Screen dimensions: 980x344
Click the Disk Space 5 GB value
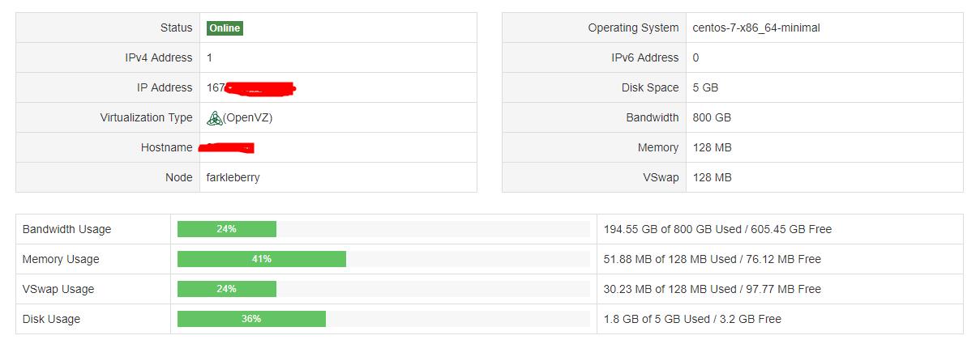[x=705, y=87]
